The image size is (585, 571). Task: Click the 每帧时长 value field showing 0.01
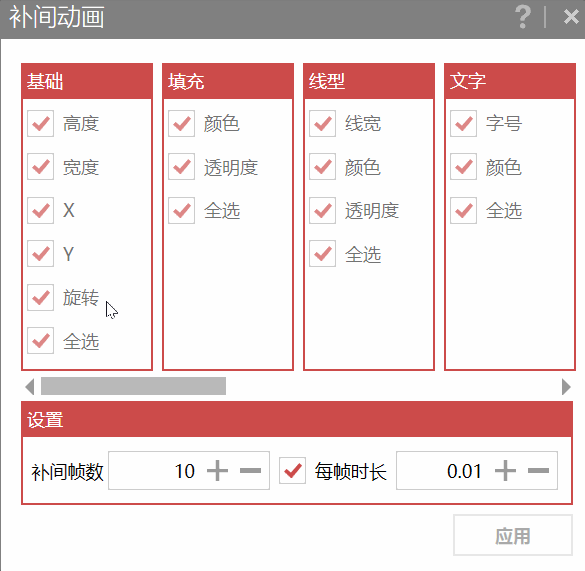click(x=477, y=471)
